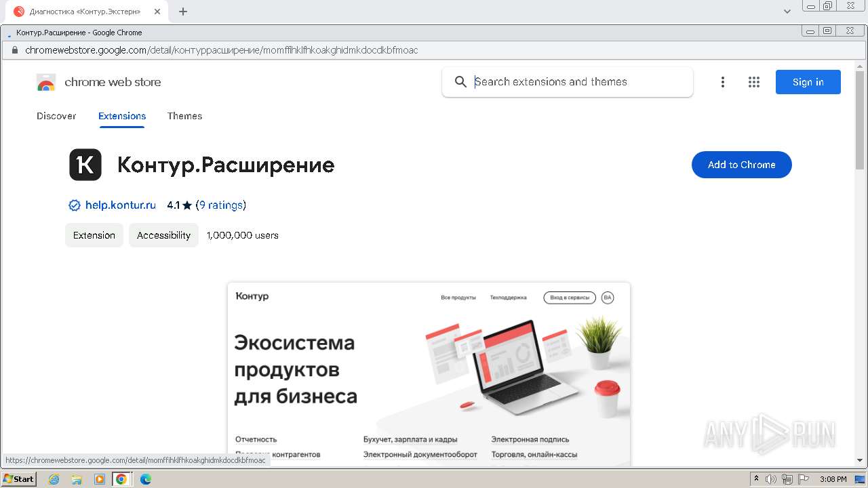Switch to the Themes tab
Image resolution: width=868 pixels, height=488 pixels.
point(185,116)
